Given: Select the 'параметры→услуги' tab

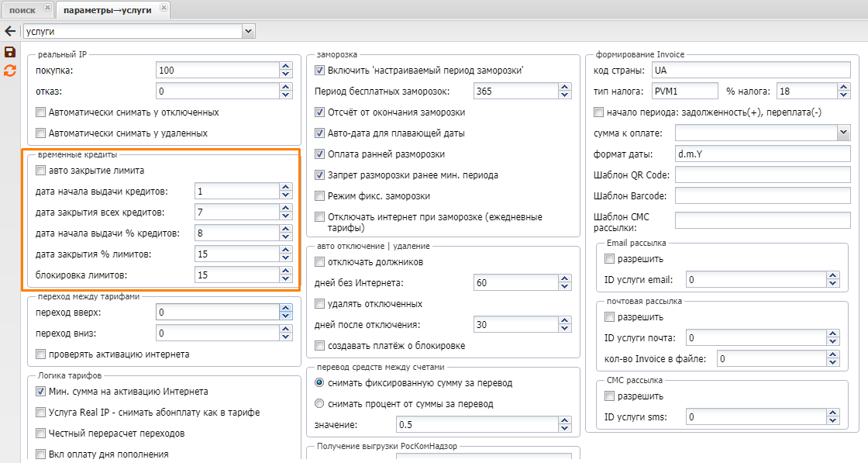Looking at the screenshot, I should point(106,9).
